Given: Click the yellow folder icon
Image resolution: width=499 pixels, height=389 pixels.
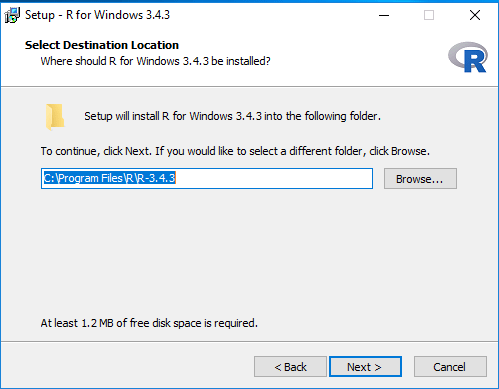Looking at the screenshot, I should 55,116.
